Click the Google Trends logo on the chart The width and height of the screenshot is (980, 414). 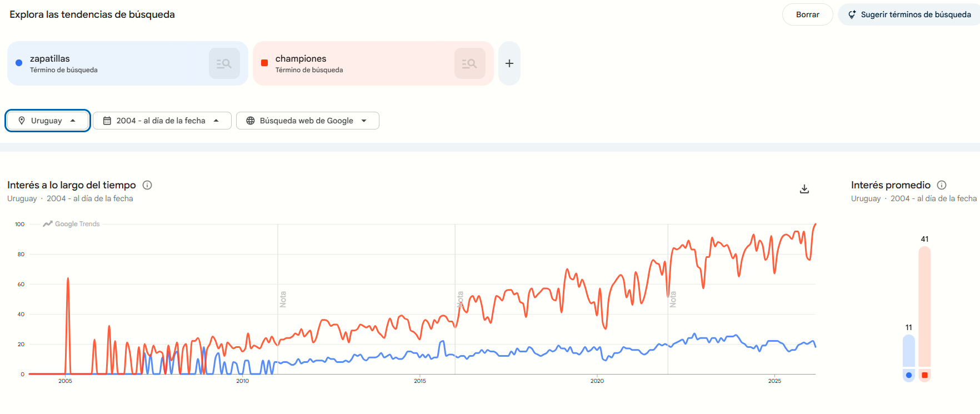(x=71, y=223)
